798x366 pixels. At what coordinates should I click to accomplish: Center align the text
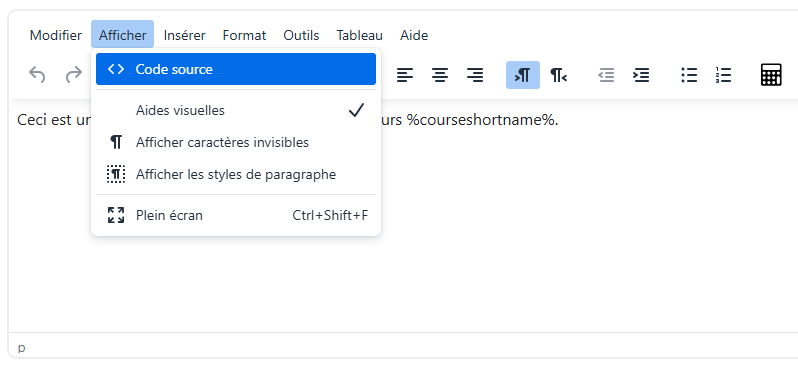pos(440,75)
